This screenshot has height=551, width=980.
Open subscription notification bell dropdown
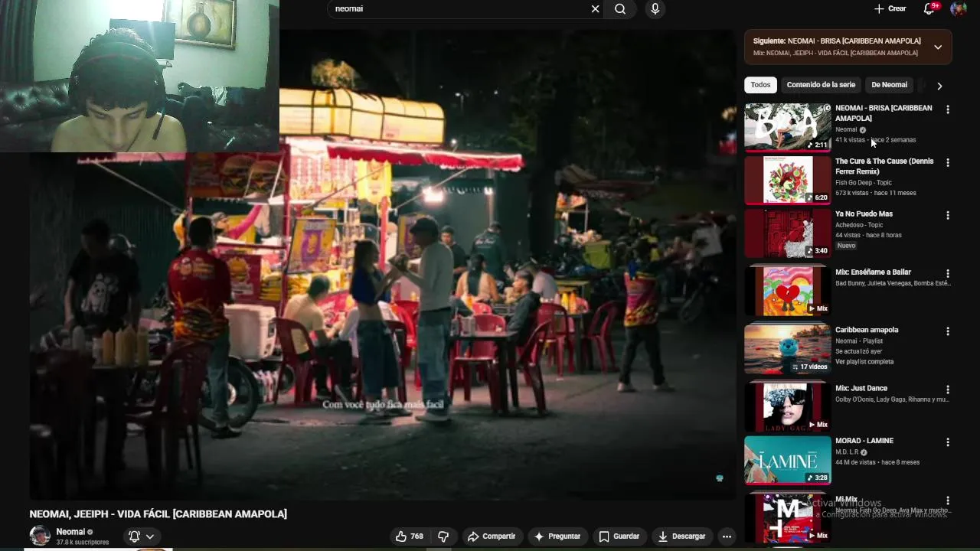click(x=142, y=536)
